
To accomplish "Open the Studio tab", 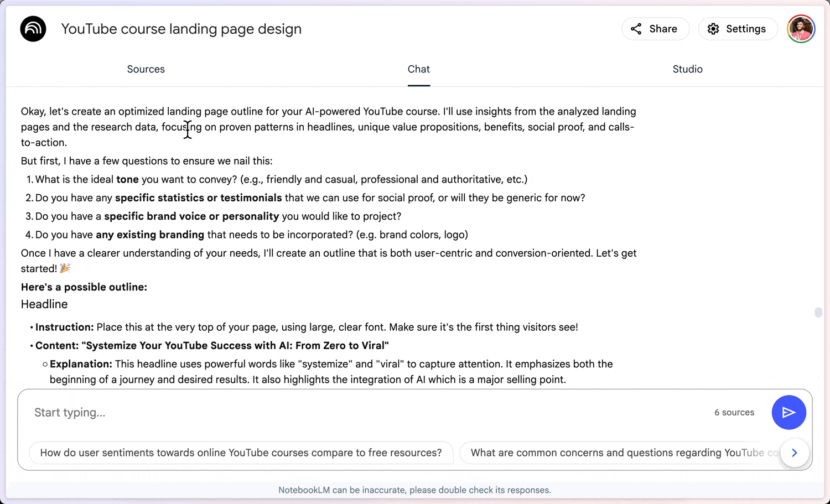I will point(687,69).
